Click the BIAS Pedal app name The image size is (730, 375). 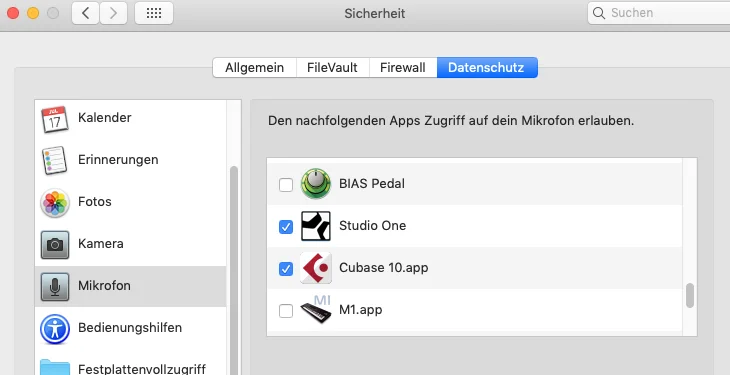click(372, 184)
